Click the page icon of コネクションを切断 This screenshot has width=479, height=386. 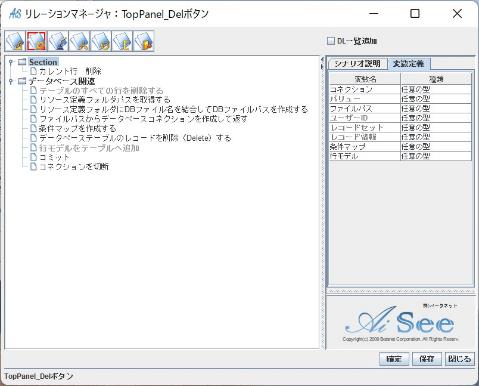click(33, 166)
